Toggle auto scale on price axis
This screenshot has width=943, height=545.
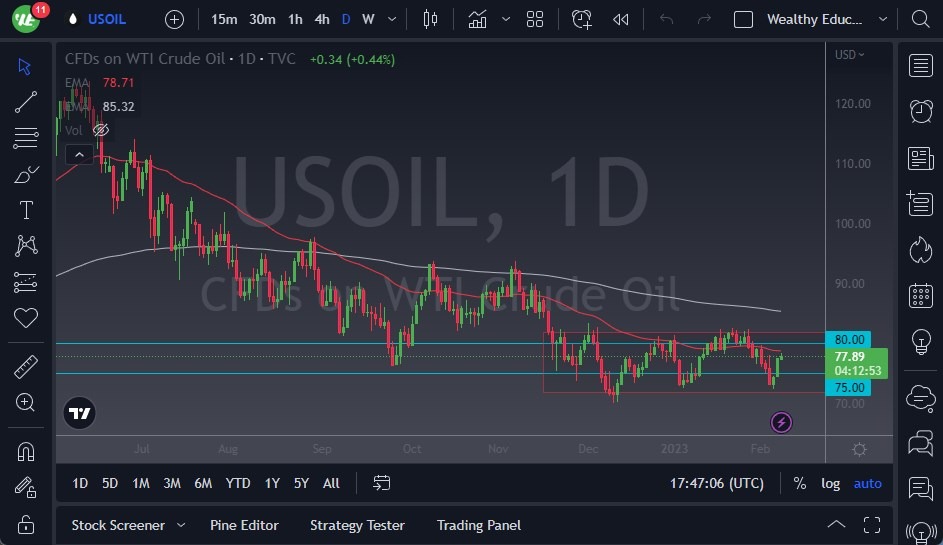click(867, 483)
